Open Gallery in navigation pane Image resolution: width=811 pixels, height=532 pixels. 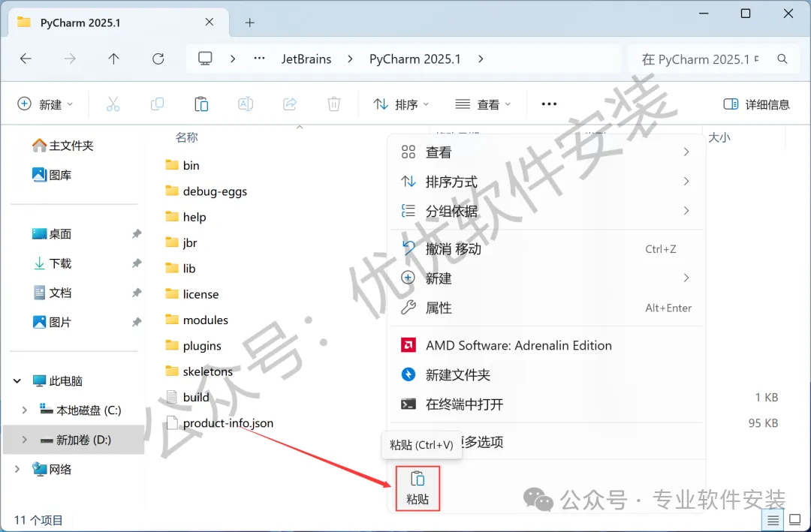52,176
